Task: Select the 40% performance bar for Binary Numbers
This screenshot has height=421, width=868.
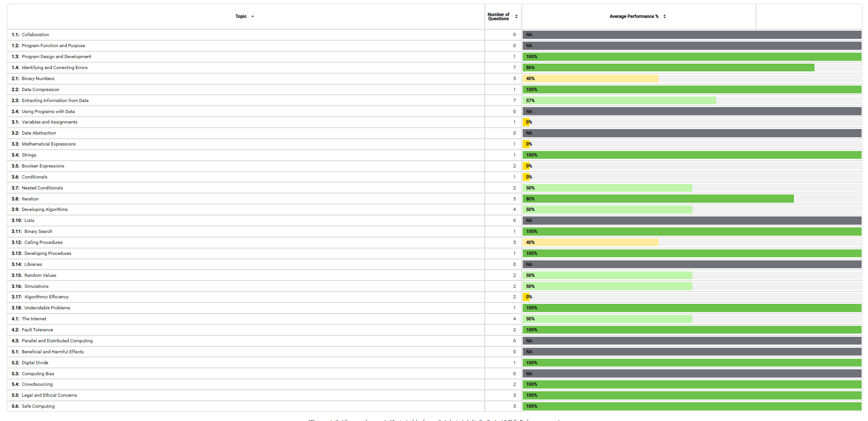Action: 590,78
